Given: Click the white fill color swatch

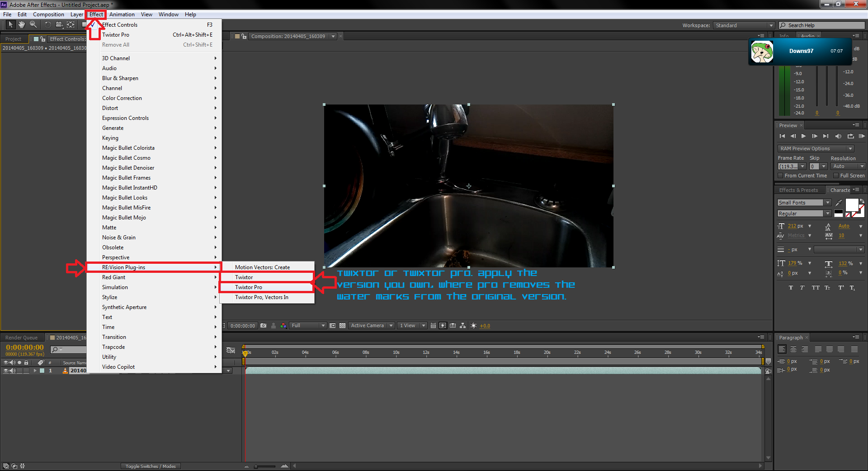Looking at the screenshot, I should [852, 205].
